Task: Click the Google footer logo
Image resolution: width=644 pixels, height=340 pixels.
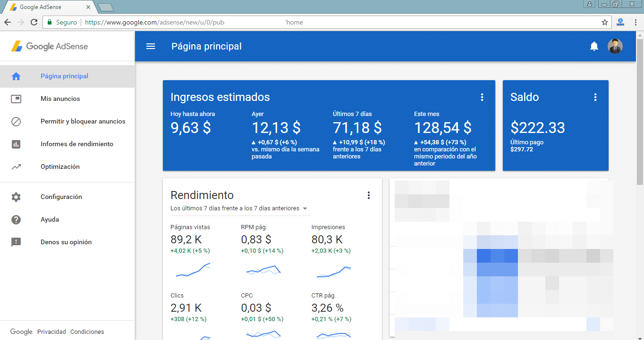Action: point(22,332)
